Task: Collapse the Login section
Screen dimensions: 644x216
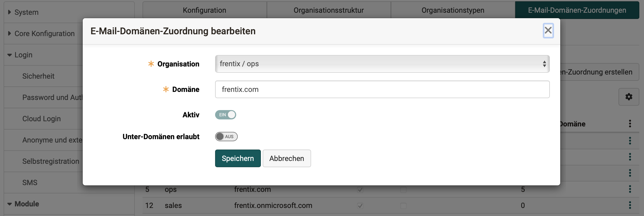Action: point(23,55)
